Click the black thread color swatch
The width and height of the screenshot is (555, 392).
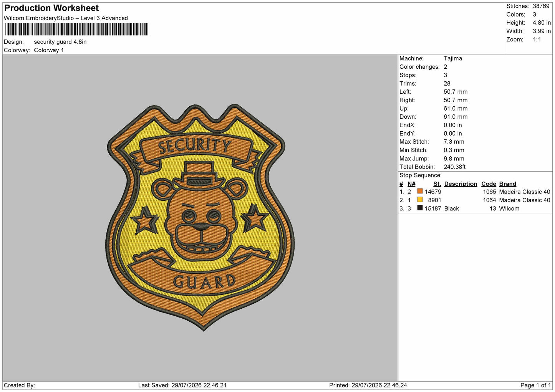(420, 208)
